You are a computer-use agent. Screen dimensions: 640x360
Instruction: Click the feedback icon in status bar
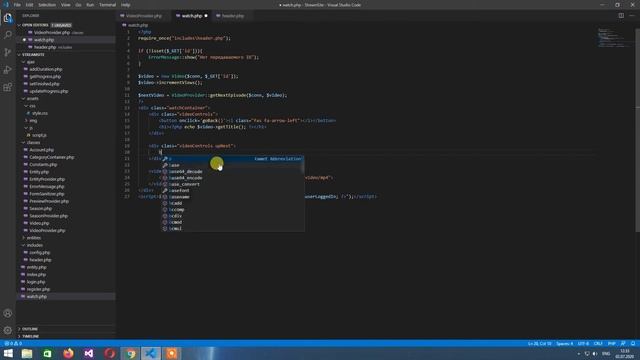[623, 344]
